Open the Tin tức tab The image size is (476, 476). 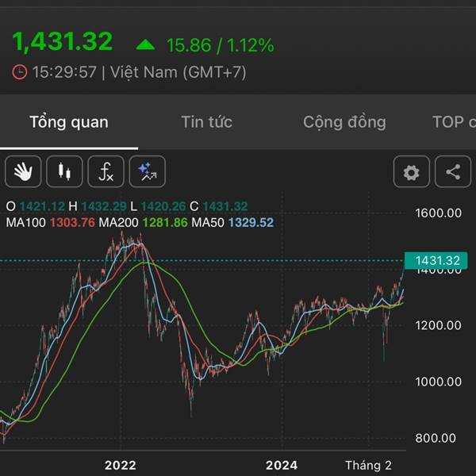[207, 122]
